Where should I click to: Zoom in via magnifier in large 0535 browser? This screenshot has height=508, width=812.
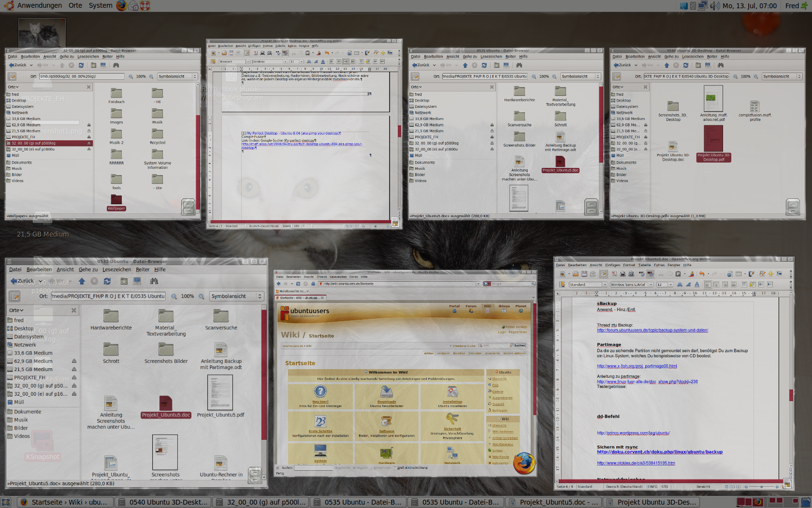pos(202,296)
